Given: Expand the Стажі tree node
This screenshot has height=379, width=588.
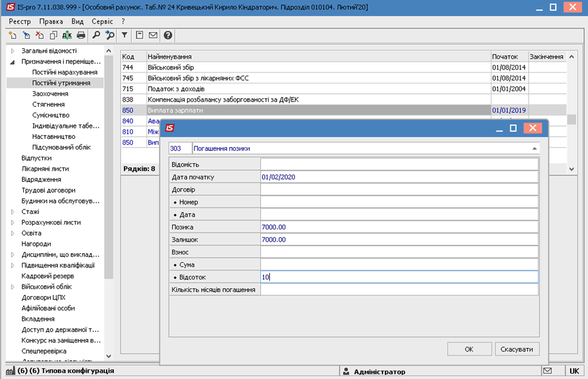Looking at the screenshot, I should click(12, 211).
